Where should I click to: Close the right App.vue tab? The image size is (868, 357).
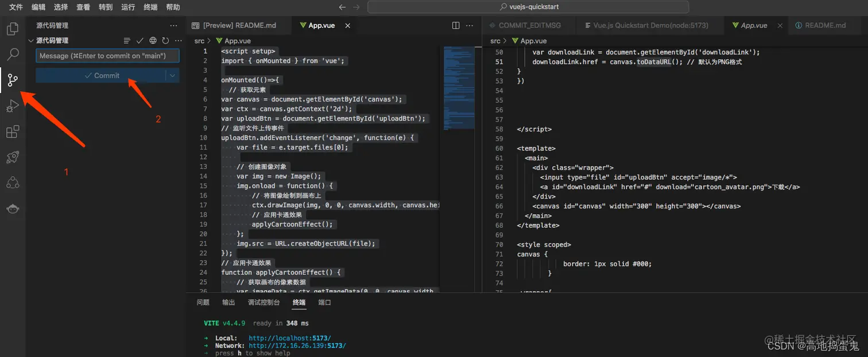(780, 25)
